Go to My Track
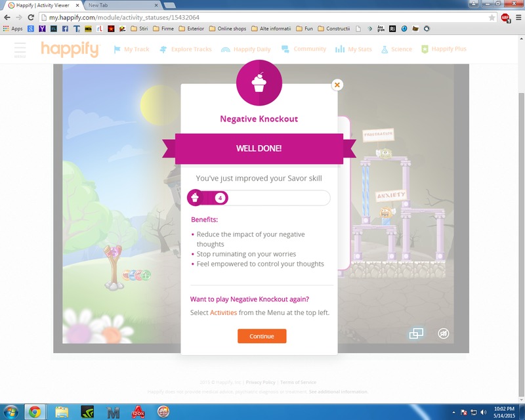This screenshot has height=420, width=525. coord(131,49)
